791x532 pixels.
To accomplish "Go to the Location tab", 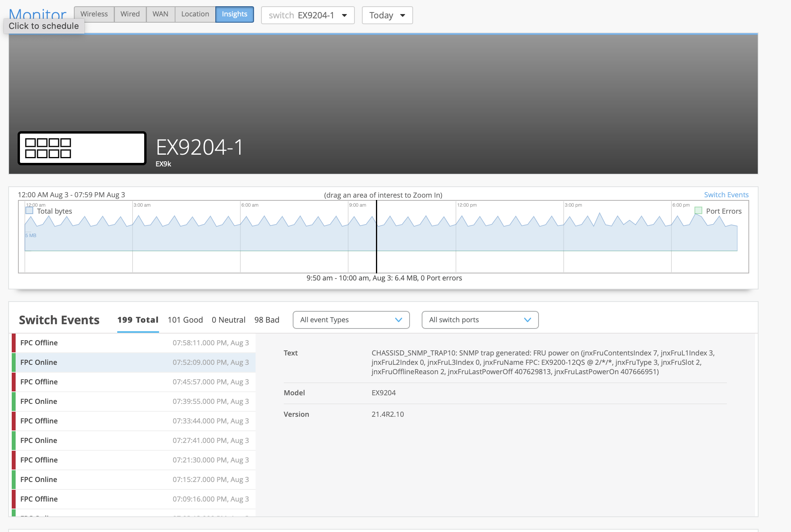I will [x=195, y=14].
